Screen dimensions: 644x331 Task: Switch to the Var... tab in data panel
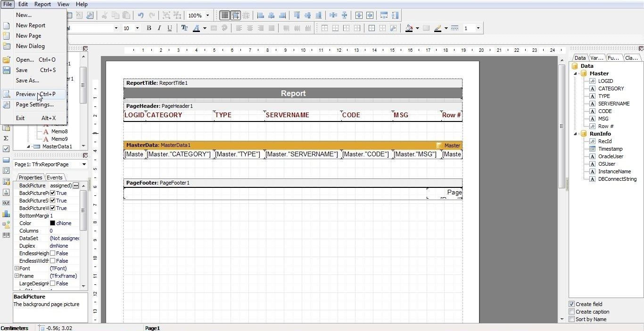(x=596, y=58)
